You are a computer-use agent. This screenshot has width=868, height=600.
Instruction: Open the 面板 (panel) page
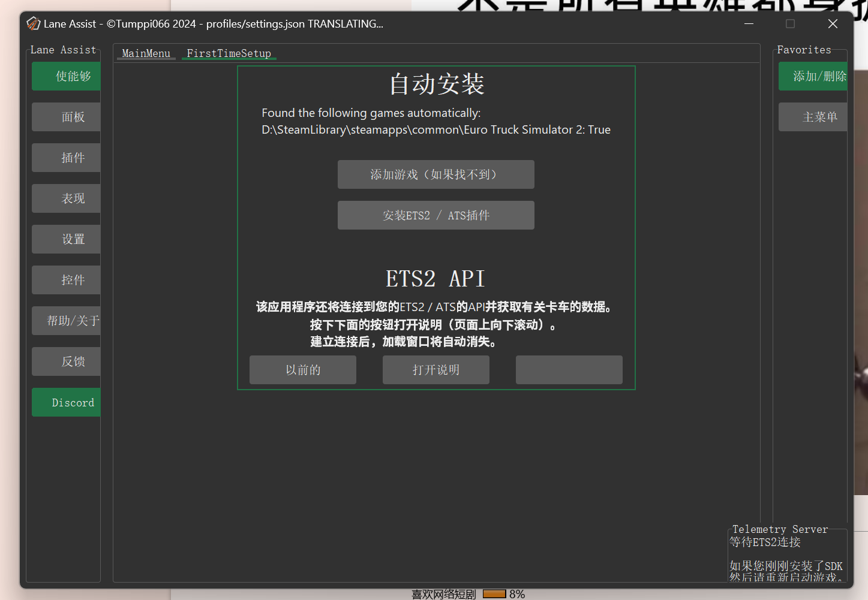pyautogui.click(x=66, y=117)
